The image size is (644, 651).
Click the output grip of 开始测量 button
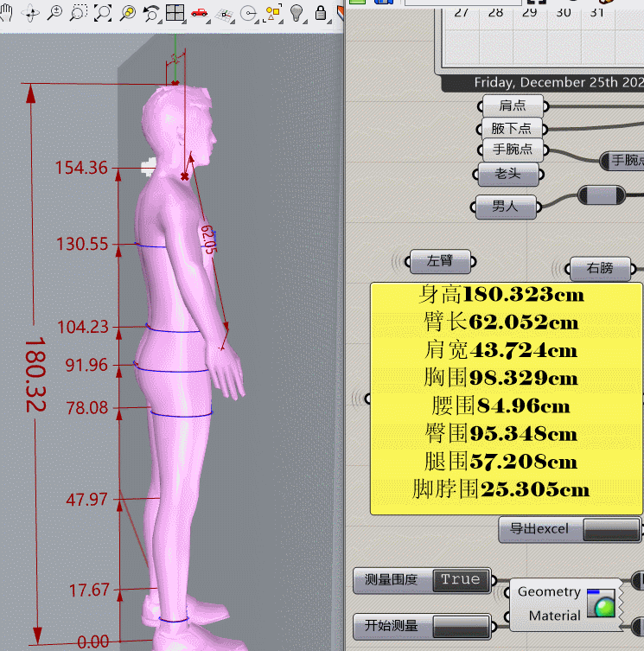tap(494, 627)
